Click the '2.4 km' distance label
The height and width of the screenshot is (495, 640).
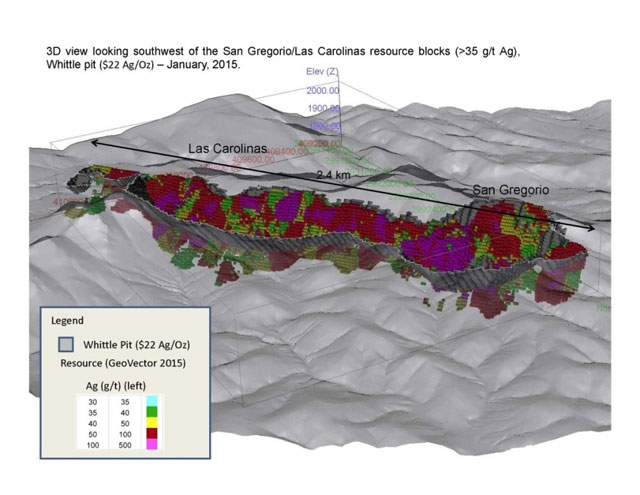(x=333, y=175)
